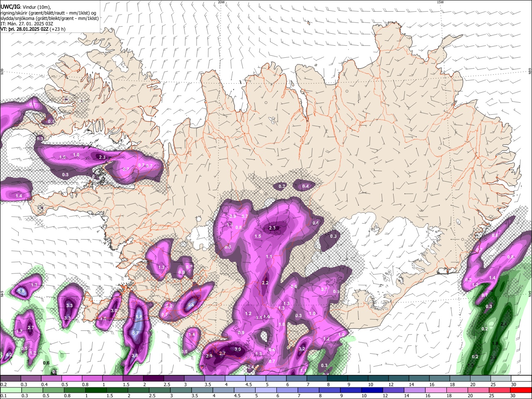The image size is (532, 399).
Task: Click snow legend swatch between 4 and 4.5
Action: click(235, 378)
